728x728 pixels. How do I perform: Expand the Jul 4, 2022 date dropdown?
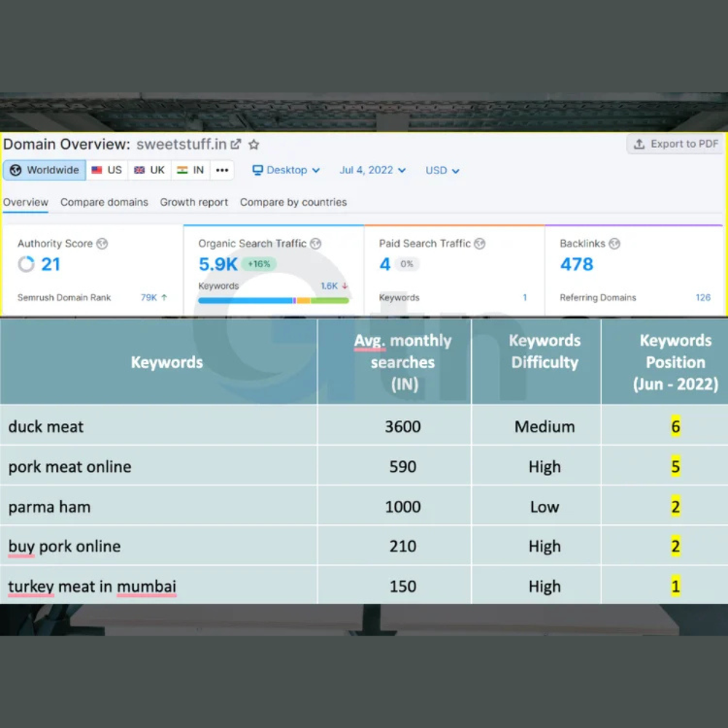[x=372, y=170]
